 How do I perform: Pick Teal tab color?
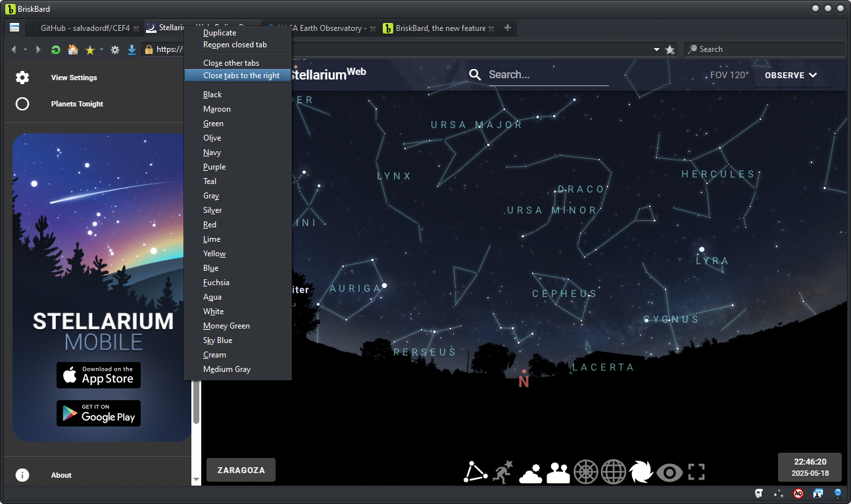pyautogui.click(x=238, y=181)
